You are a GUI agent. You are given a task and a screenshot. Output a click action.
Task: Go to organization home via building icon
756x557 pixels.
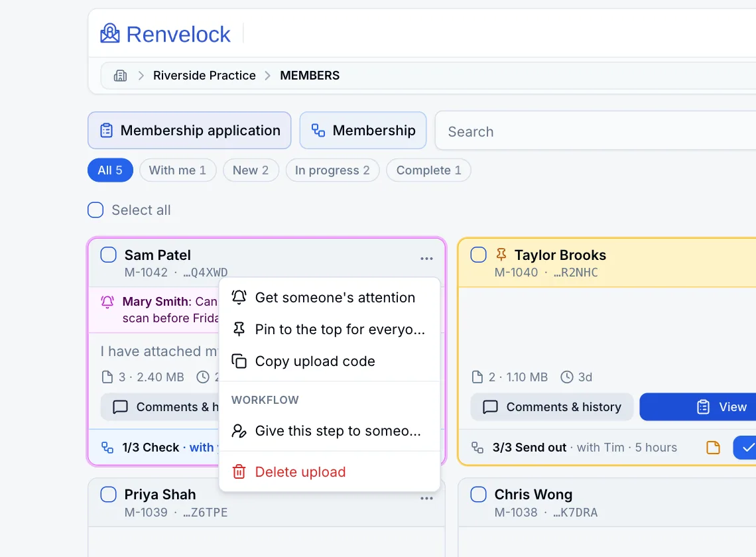(120, 76)
